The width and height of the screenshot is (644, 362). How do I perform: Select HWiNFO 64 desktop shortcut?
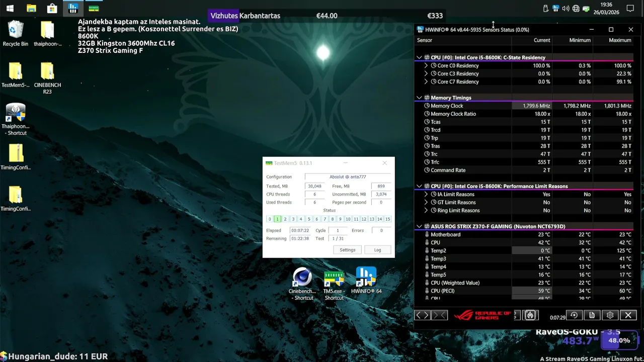click(x=366, y=281)
